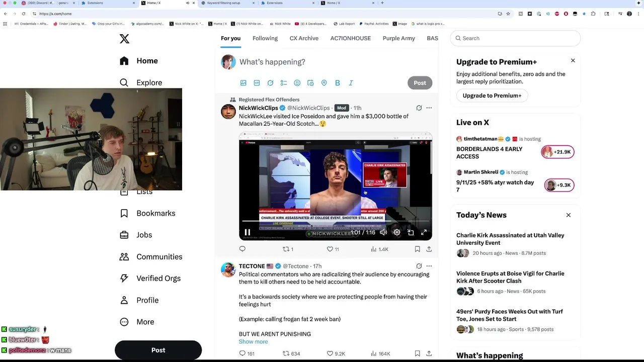Switch to the CX Archive tab
The image size is (644, 362).
304,38
